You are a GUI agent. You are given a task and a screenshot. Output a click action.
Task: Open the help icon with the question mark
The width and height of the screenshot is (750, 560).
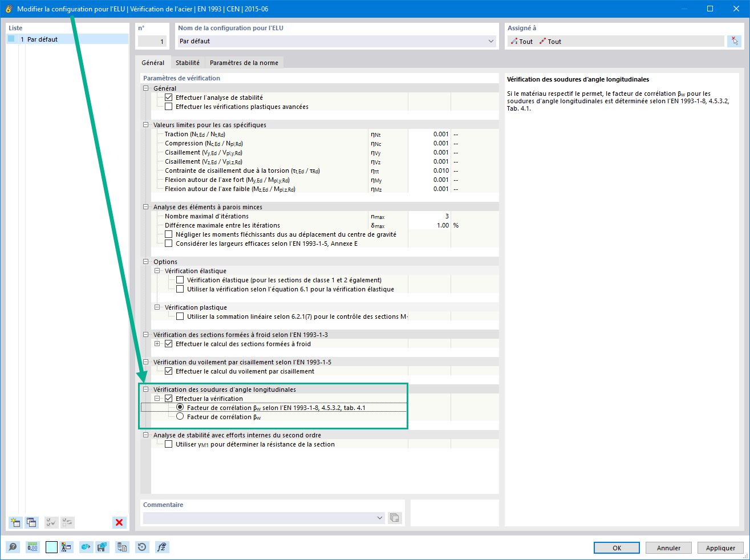point(13,547)
